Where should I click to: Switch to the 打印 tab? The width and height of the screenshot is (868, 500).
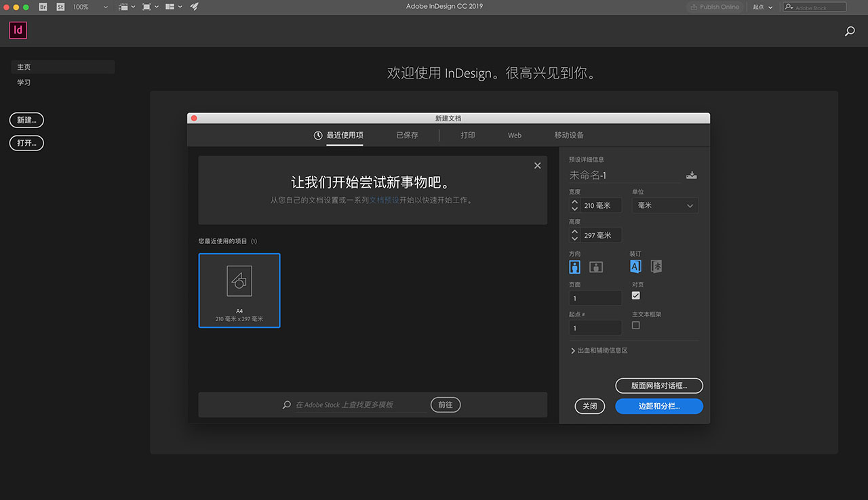(x=468, y=135)
